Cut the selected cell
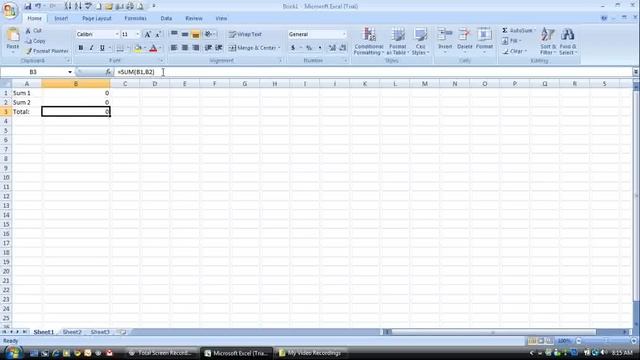640x360 pixels. coord(34,31)
